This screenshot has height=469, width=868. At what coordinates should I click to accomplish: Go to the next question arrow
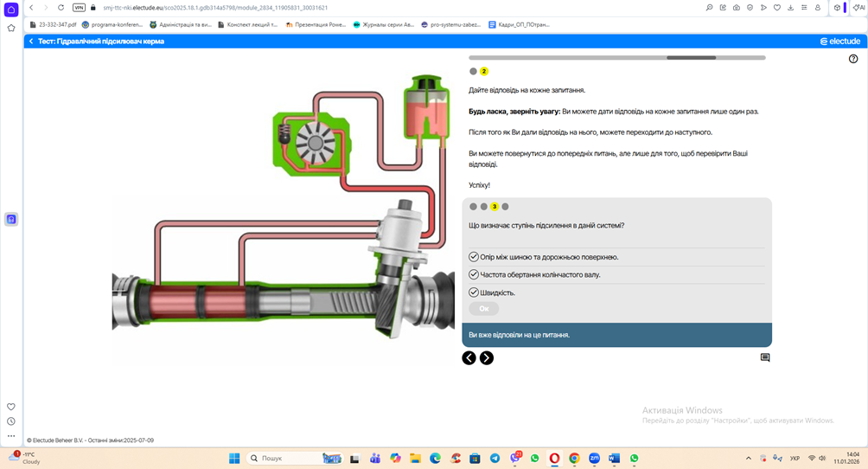pyautogui.click(x=487, y=358)
